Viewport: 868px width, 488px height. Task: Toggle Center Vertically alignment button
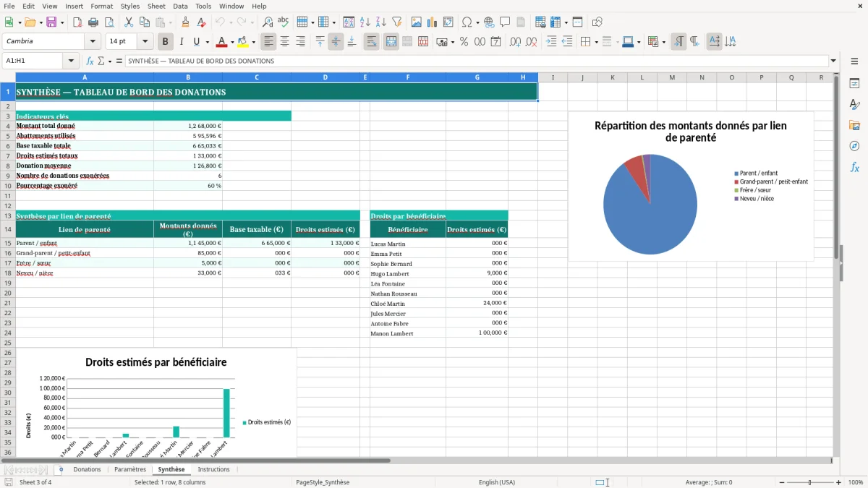click(336, 42)
